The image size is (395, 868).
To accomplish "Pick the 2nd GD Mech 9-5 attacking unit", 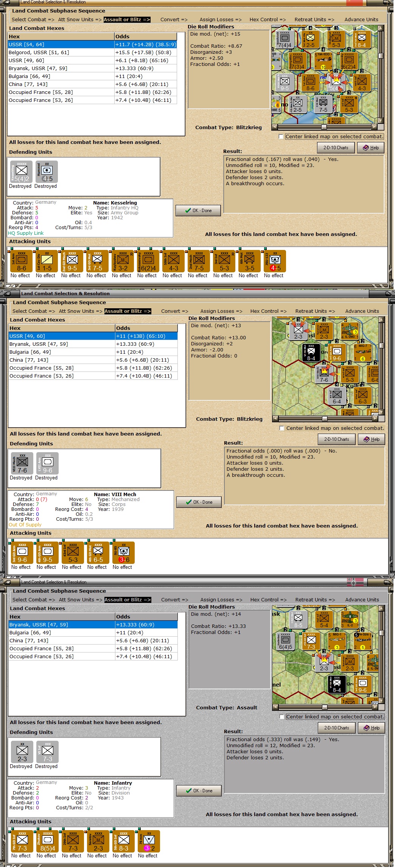I will tap(72, 261).
